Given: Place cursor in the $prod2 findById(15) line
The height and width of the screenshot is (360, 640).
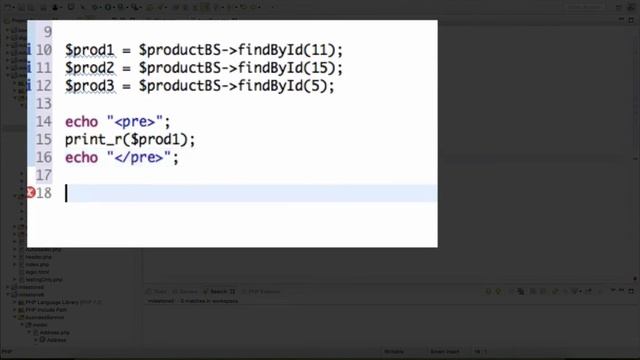Looking at the screenshot, I should [204, 68].
